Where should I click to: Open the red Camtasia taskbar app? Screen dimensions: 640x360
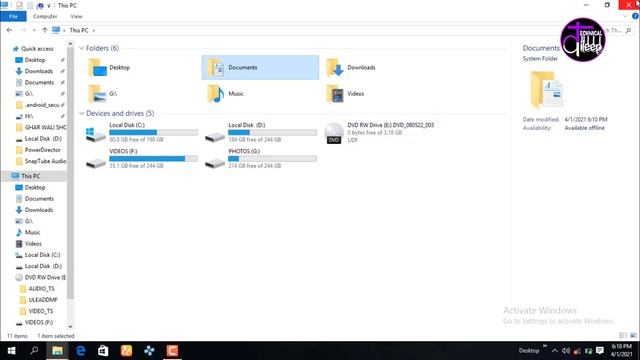coord(172,351)
